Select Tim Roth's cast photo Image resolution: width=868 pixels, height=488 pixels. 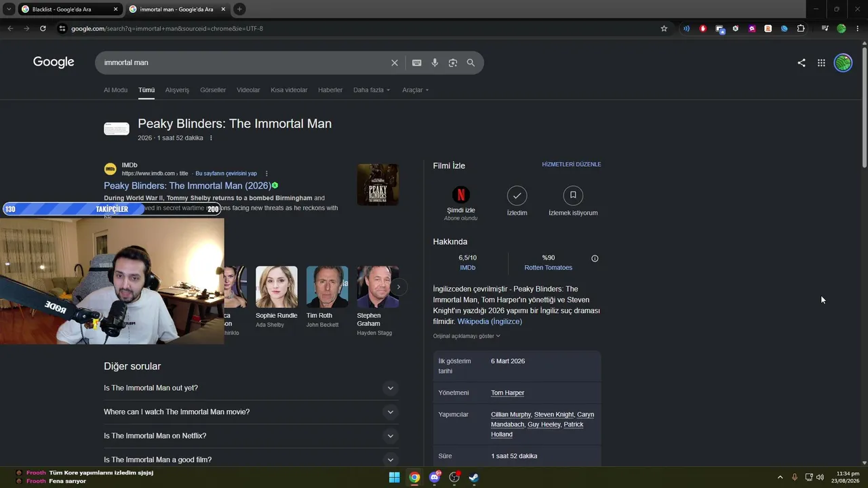point(327,287)
